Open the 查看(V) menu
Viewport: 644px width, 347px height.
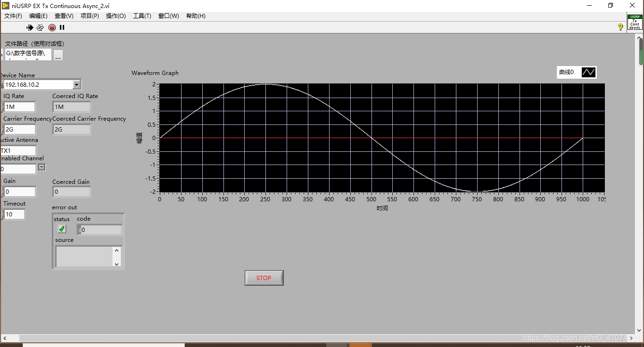pyautogui.click(x=64, y=16)
